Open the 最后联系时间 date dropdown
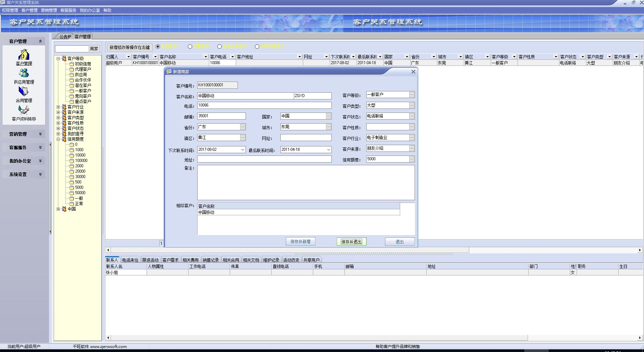 pyautogui.click(x=328, y=150)
